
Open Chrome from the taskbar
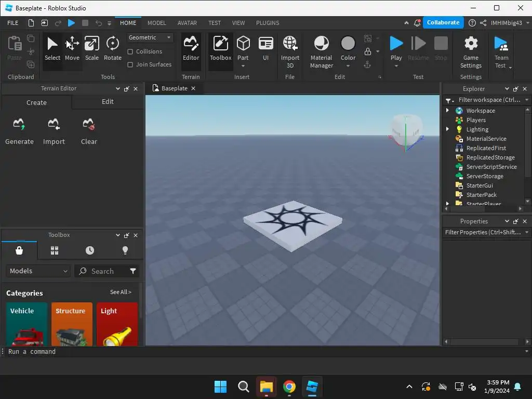click(x=289, y=386)
